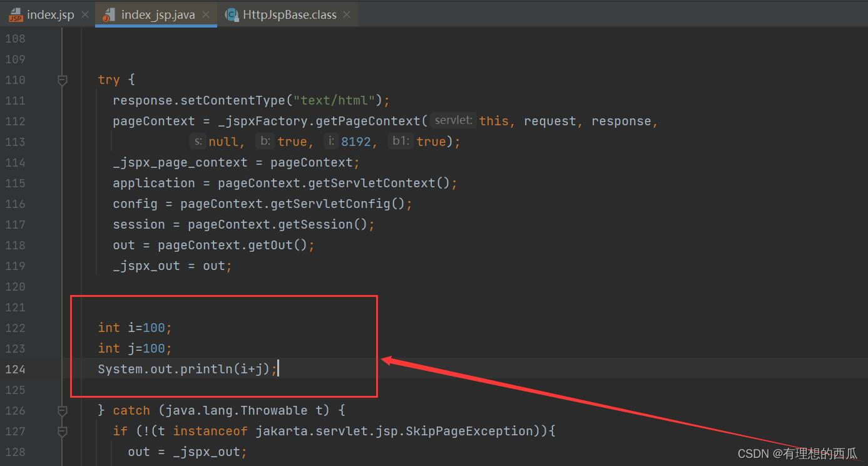Click the 'b1:' parameter hint
The height and width of the screenshot is (466, 868).
tap(401, 142)
